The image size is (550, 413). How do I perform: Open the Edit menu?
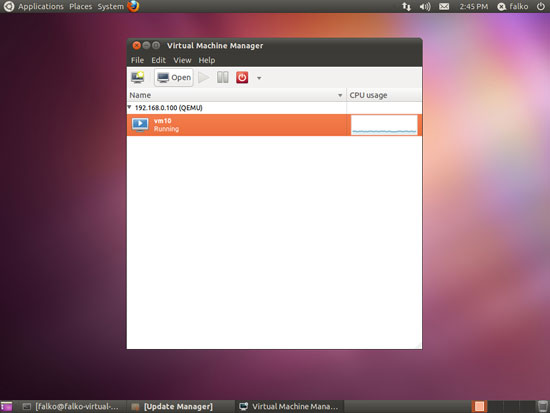(158, 60)
